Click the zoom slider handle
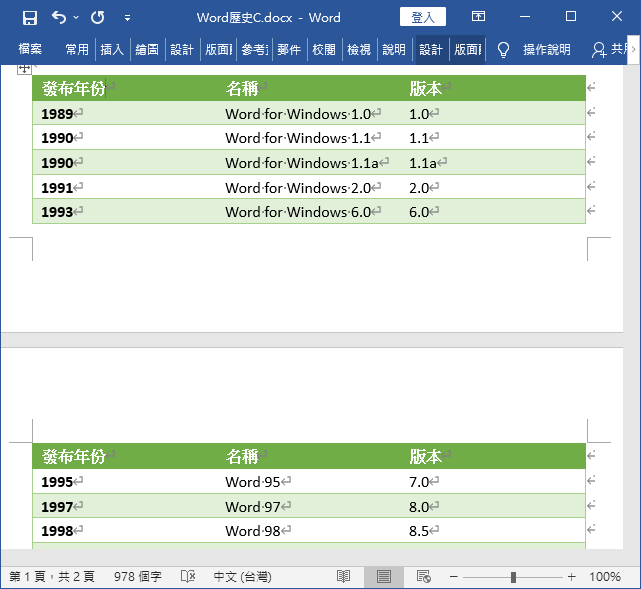641x589 pixels. click(513, 577)
